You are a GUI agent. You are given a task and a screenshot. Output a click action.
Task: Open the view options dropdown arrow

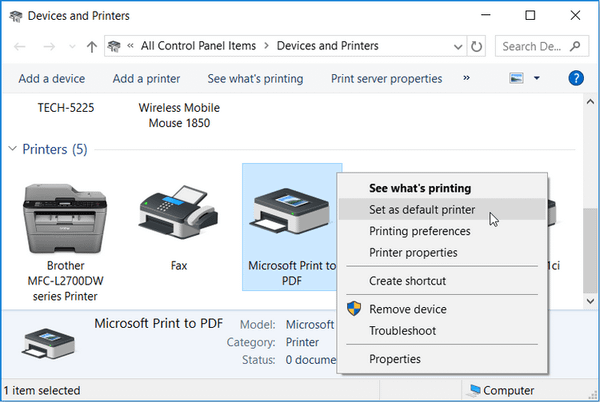(x=537, y=78)
